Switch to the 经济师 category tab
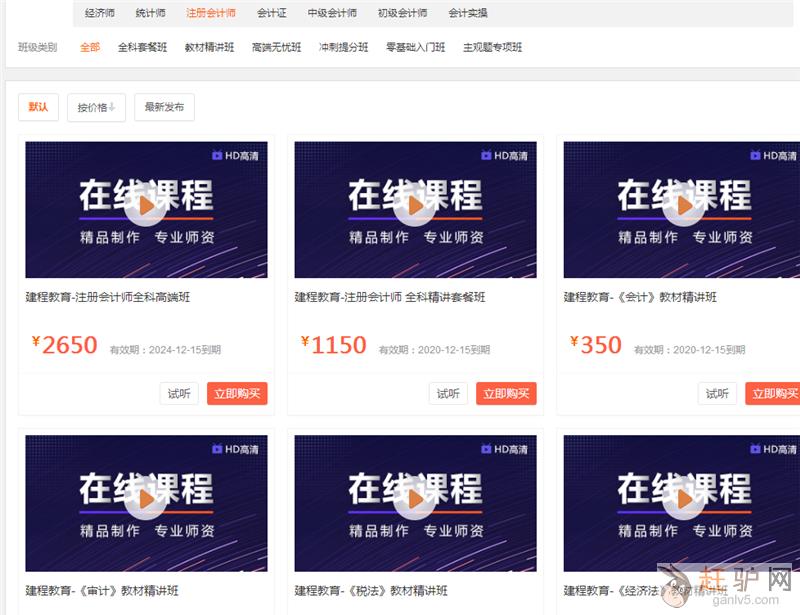The width and height of the screenshot is (800, 615). click(x=98, y=13)
